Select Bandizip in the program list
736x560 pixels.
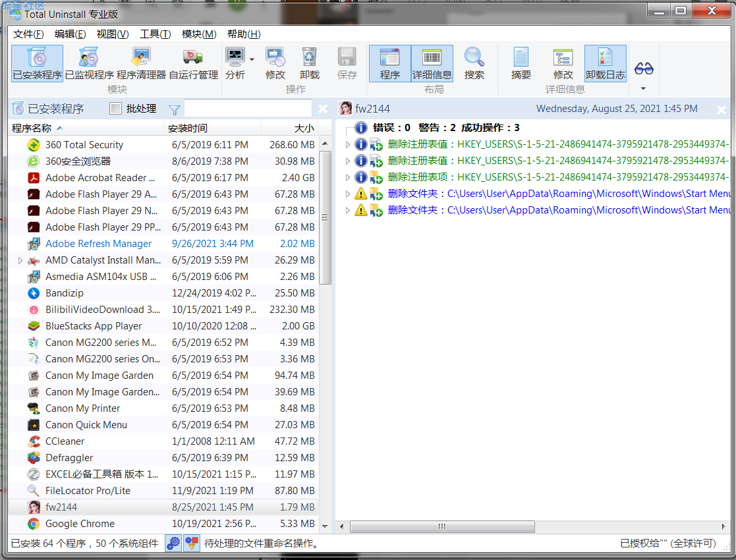[x=163, y=293]
